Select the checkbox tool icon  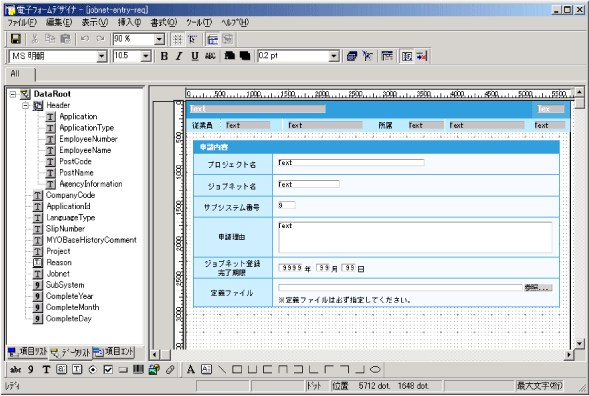point(108,370)
